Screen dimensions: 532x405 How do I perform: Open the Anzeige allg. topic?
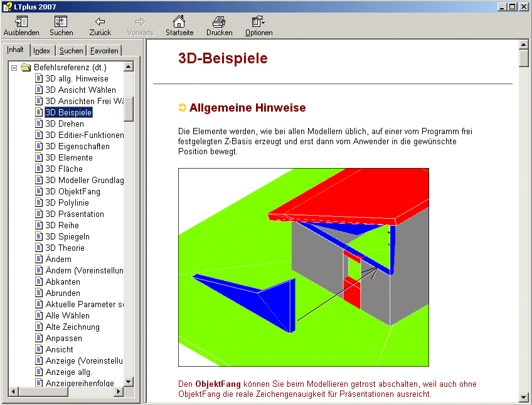click(69, 372)
